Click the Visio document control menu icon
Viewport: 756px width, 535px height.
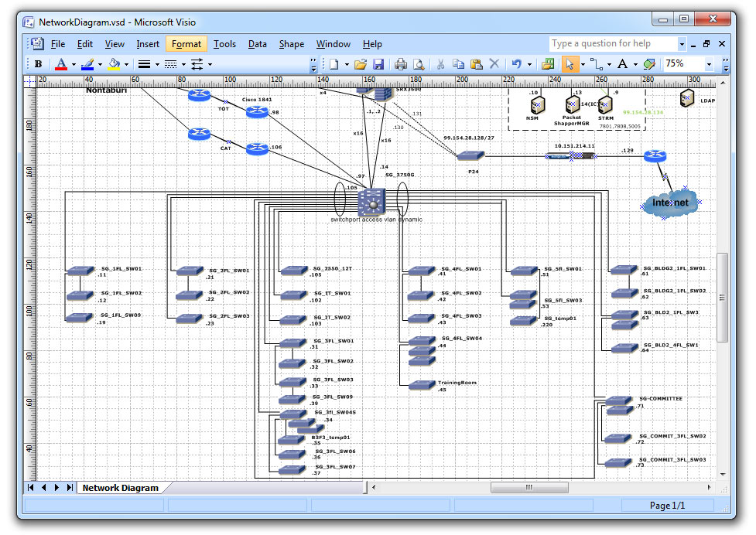point(37,43)
